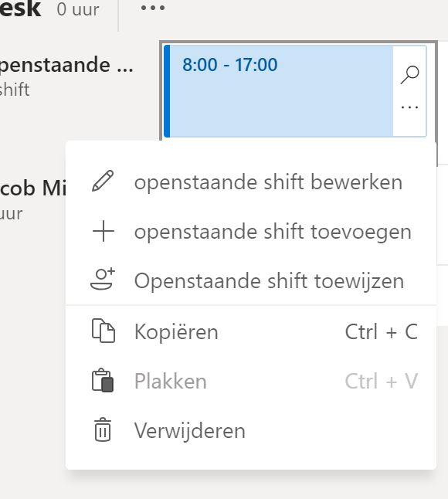Open the three-dot menu on the shift card
Screen dimensions: 448x499
point(410,107)
